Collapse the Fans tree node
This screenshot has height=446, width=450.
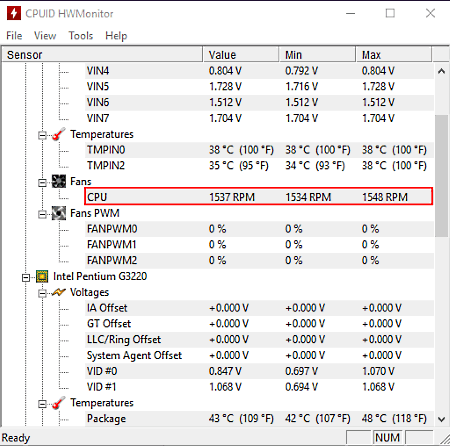42,183
